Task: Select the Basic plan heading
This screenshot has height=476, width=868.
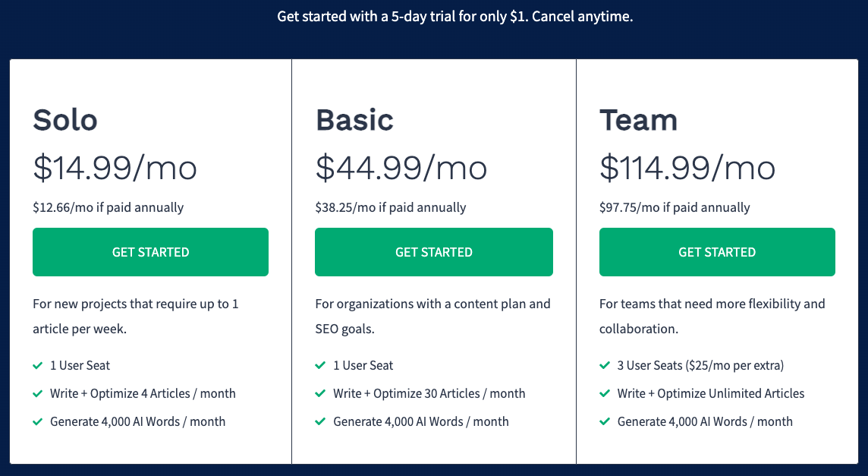Action: pyautogui.click(x=355, y=120)
